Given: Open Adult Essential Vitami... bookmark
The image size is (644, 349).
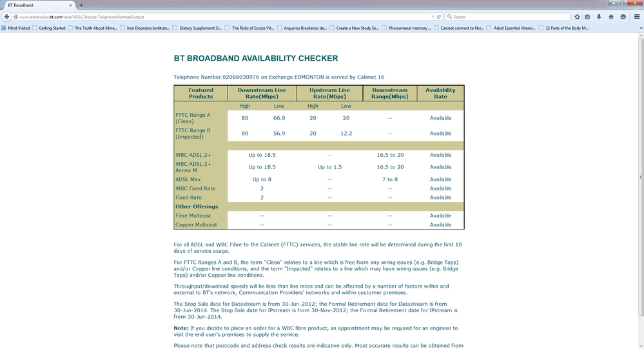Looking at the screenshot, I should pos(511,28).
